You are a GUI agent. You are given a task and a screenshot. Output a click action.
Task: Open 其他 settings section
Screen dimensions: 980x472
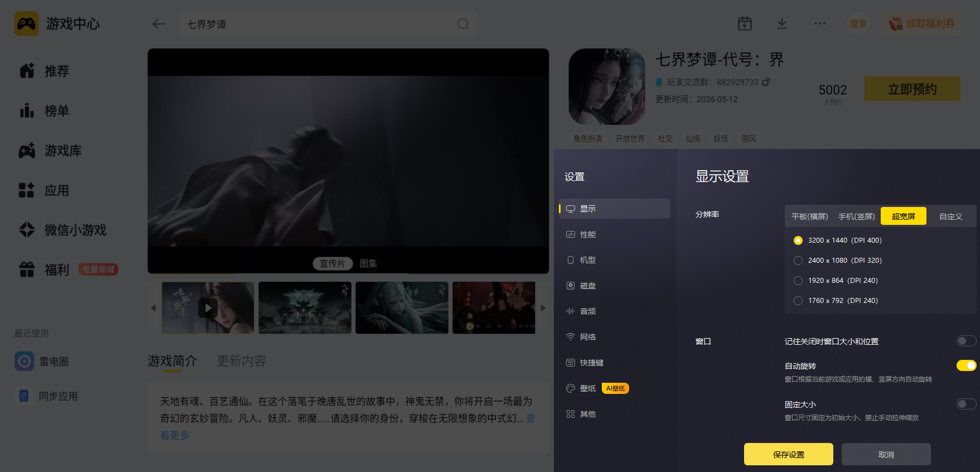pyautogui.click(x=615, y=414)
